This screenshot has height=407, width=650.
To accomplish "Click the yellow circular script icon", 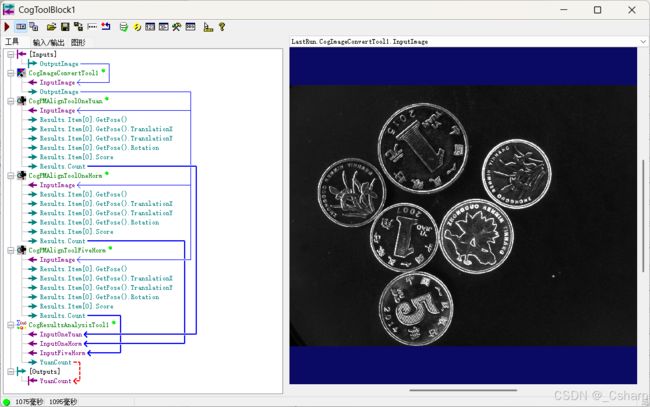I will (x=137, y=27).
